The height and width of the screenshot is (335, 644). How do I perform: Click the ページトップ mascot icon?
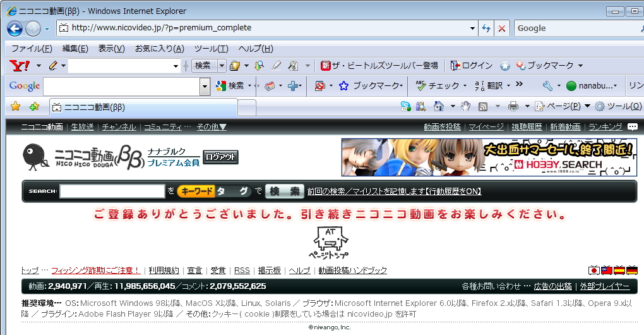[328, 243]
